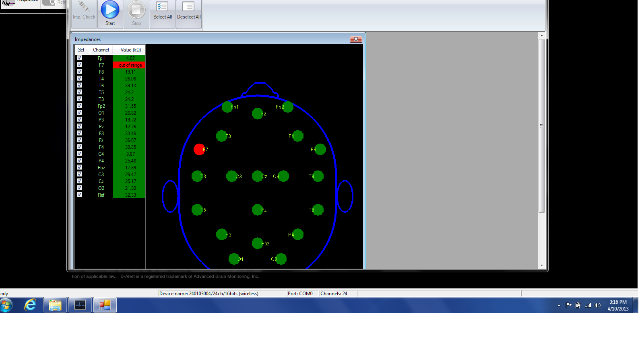Toggle the T4 channel checkbox

pyautogui.click(x=79, y=78)
